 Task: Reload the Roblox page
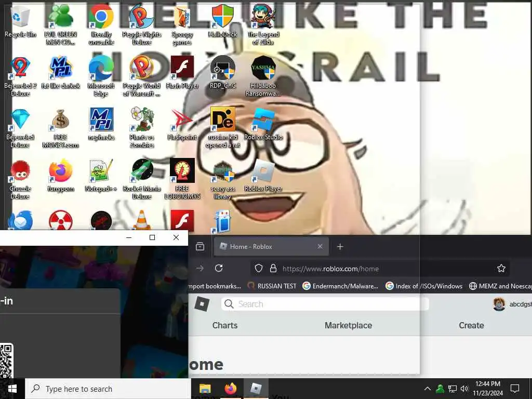(219, 269)
